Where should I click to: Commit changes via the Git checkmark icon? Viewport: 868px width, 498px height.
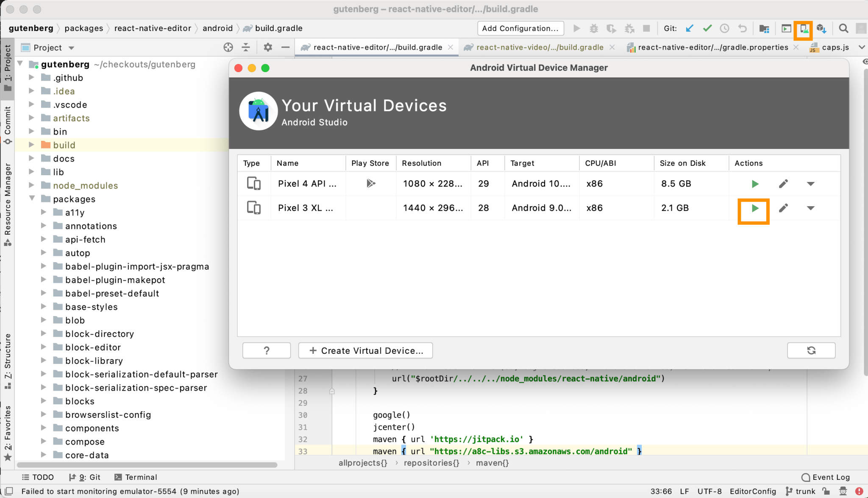tap(707, 28)
